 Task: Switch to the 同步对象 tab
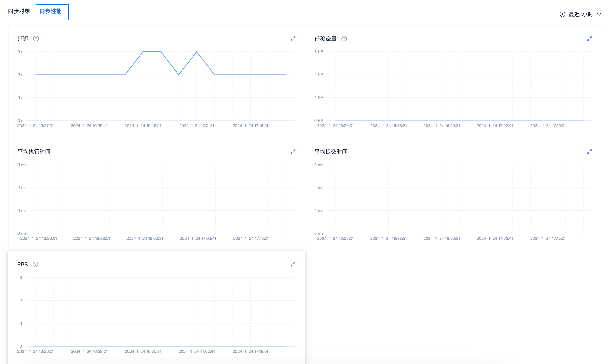(x=19, y=11)
